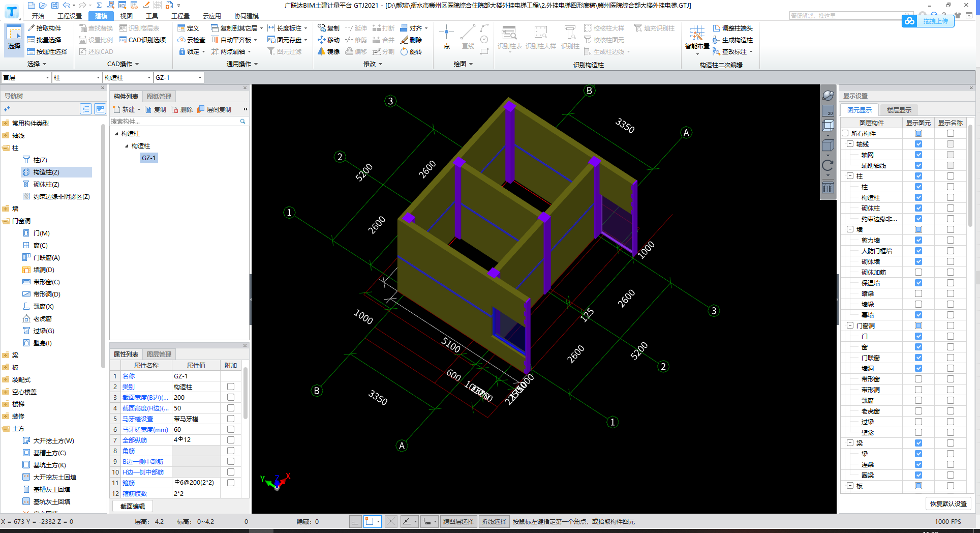980x533 pixels.
Task: Switch to the 楼层显示 tab
Action: tap(899, 110)
